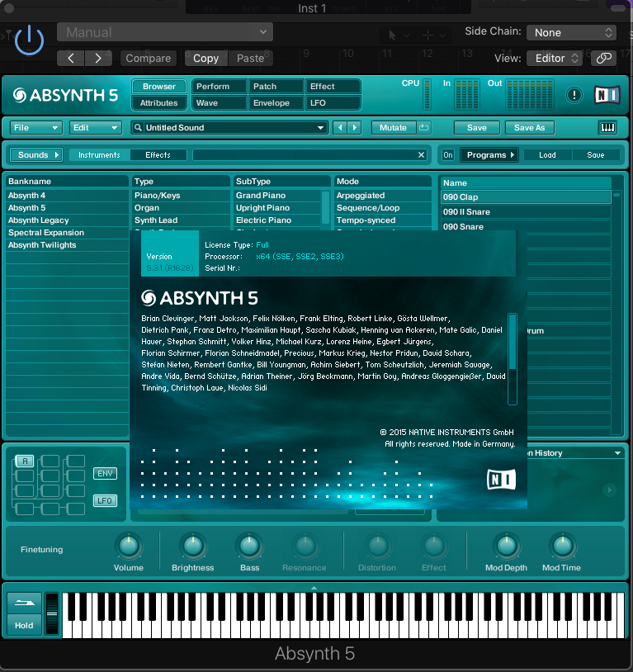
Task: Click the Mod Depth knob
Action: pos(506,546)
